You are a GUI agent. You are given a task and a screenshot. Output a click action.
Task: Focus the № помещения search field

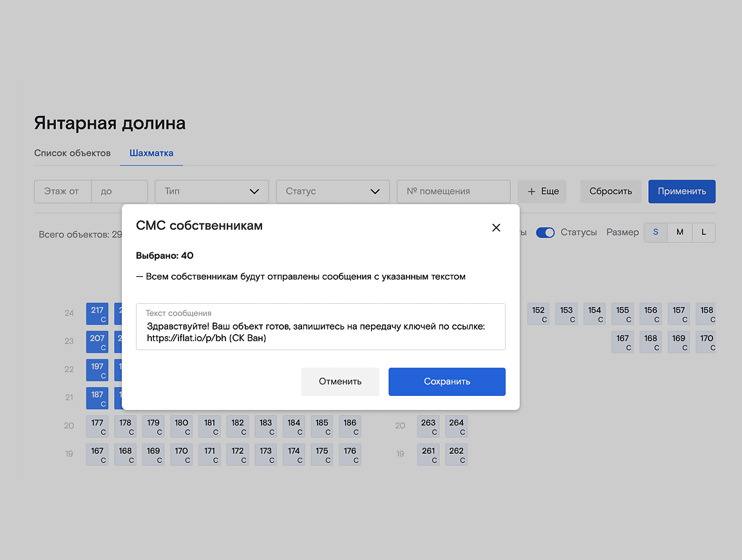point(453,191)
